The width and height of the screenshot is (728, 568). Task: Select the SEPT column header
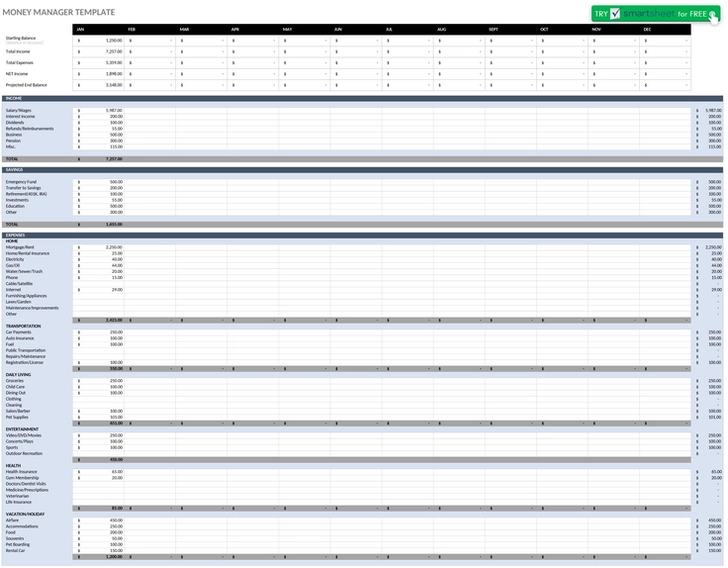point(493,30)
